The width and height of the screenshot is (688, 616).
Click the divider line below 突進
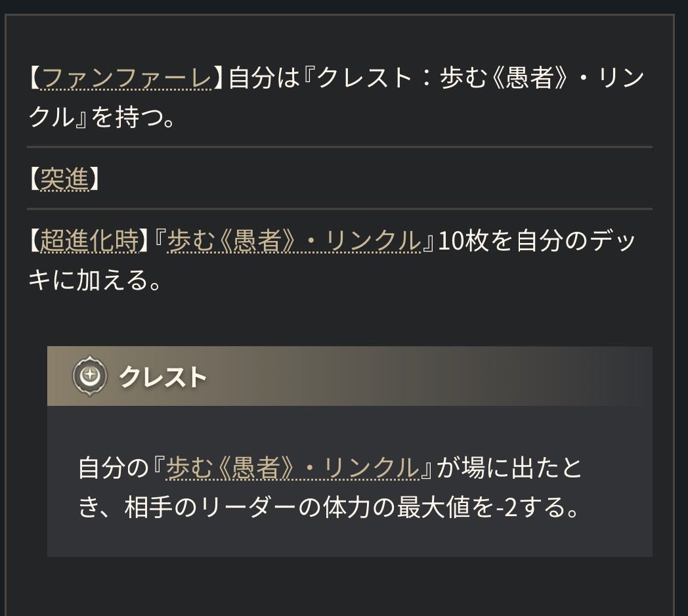point(339,209)
